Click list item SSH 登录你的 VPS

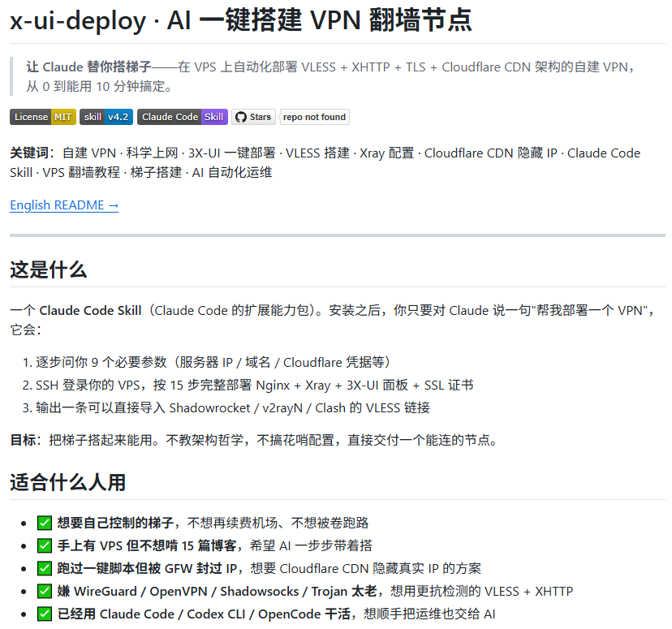click(x=255, y=386)
